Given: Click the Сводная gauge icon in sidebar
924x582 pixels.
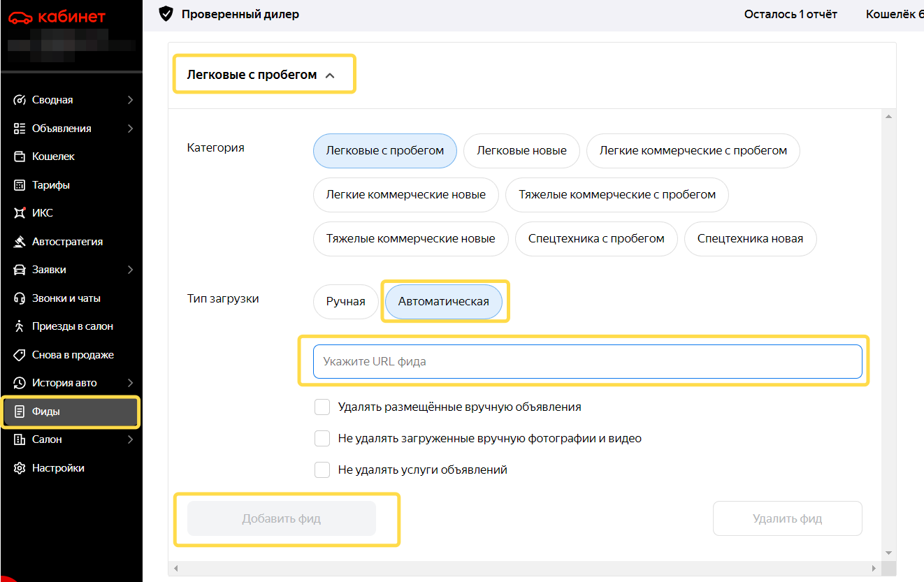Looking at the screenshot, I should [20, 100].
